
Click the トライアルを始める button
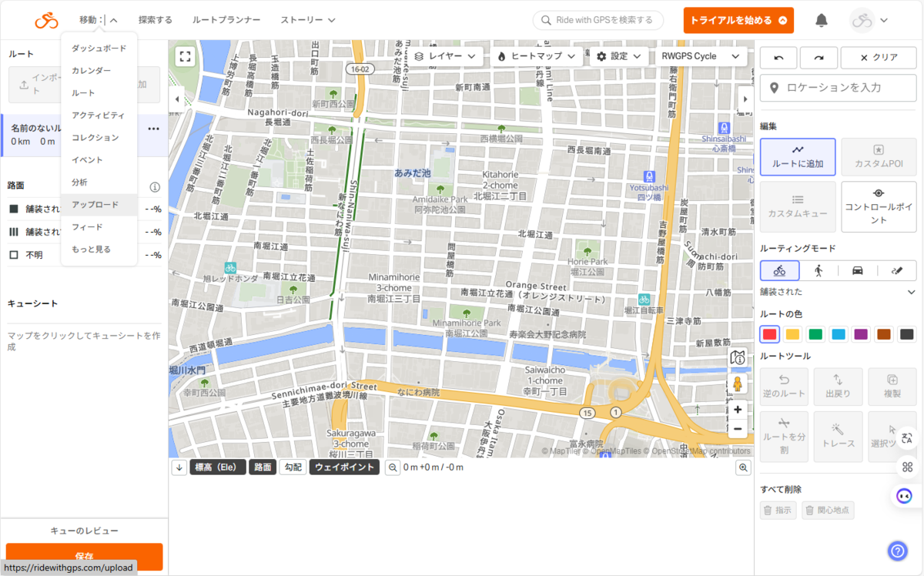pos(738,20)
